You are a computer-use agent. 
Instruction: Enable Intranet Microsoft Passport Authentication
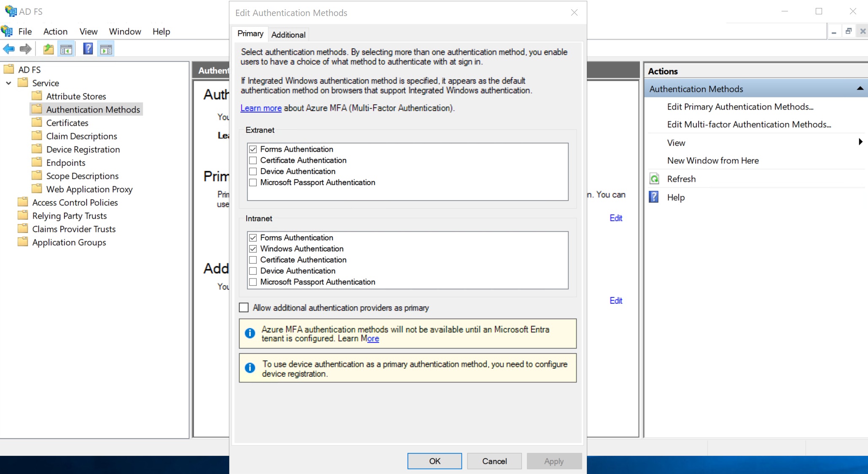point(253,282)
